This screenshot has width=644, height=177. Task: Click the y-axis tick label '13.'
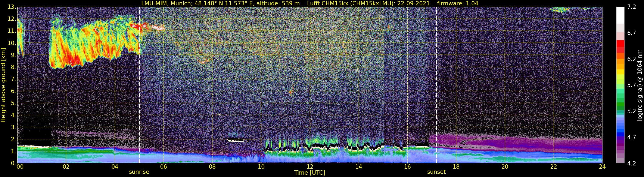(x=12, y=7)
